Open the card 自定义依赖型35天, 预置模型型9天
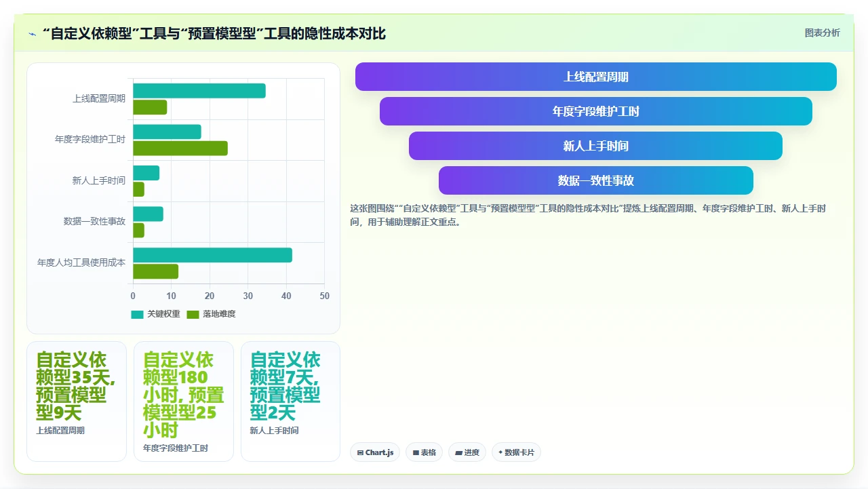The height and width of the screenshot is (489, 868). 77,401
